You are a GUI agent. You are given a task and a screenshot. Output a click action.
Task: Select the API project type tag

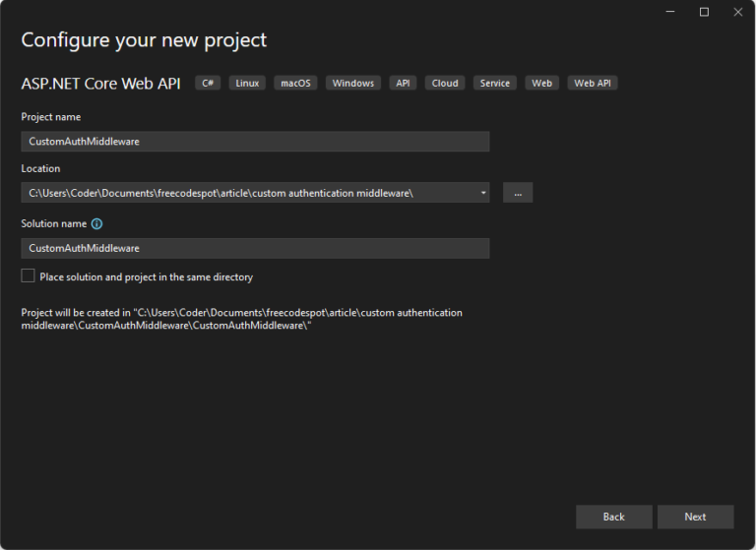pos(403,84)
